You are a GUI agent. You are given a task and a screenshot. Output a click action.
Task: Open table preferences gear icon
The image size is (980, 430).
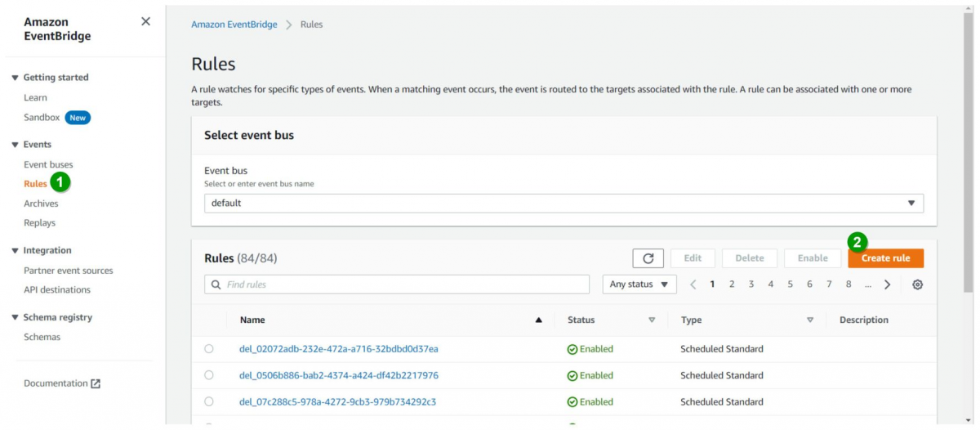click(x=917, y=284)
